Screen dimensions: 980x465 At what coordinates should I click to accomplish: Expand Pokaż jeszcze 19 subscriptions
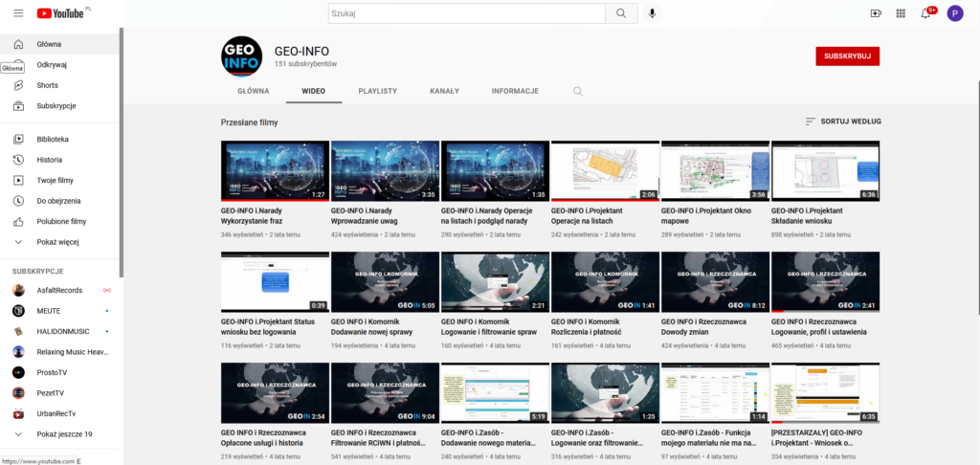click(59, 435)
